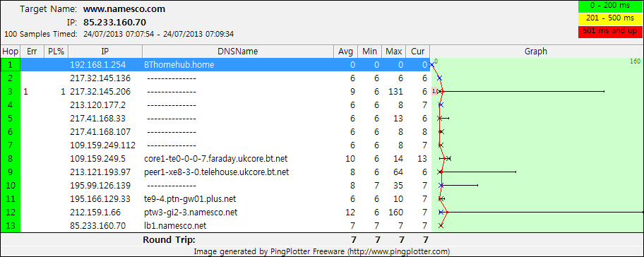
Task: Click IP address 217.41.168.107
Action: (x=100, y=132)
